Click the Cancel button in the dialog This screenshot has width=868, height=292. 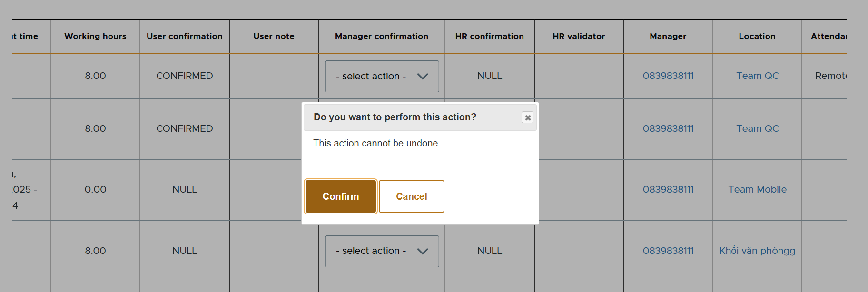tap(412, 196)
